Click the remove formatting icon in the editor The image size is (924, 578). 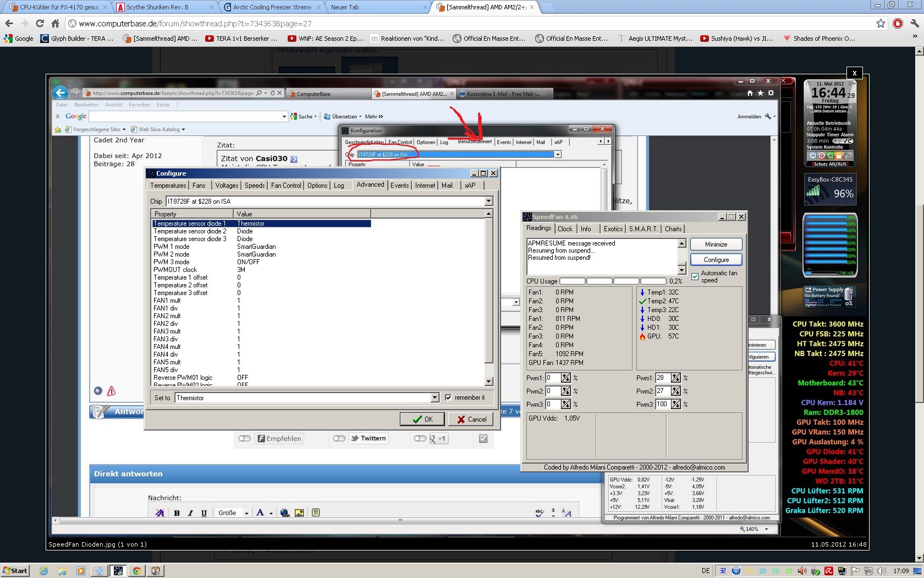pyautogui.click(x=159, y=513)
